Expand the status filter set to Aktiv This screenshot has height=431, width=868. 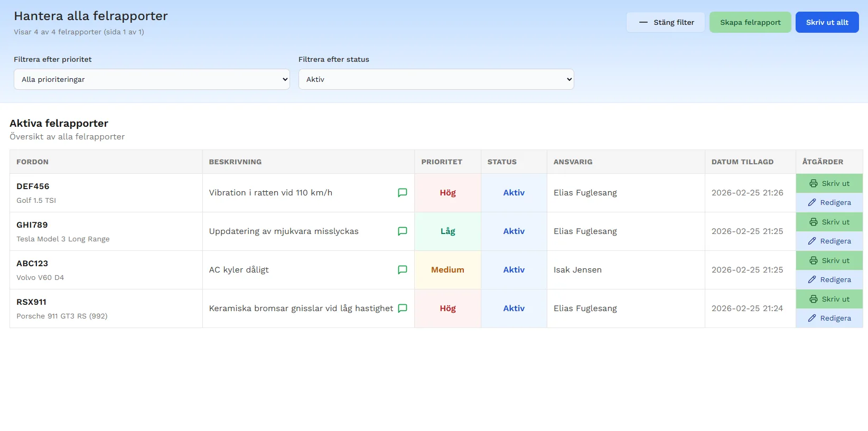(436, 79)
